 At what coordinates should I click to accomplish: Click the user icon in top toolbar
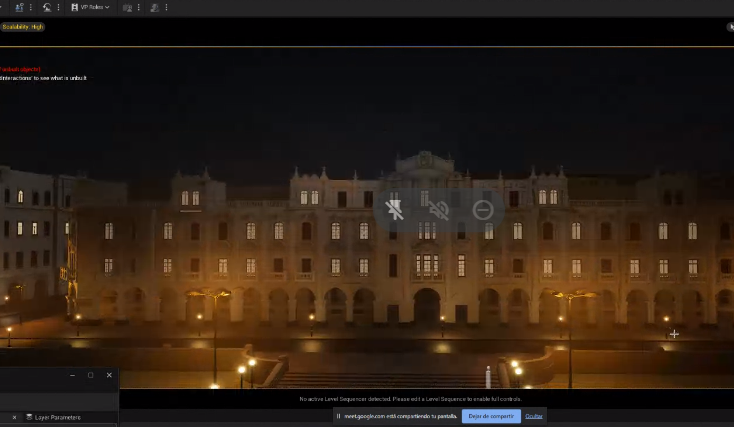(19, 7)
